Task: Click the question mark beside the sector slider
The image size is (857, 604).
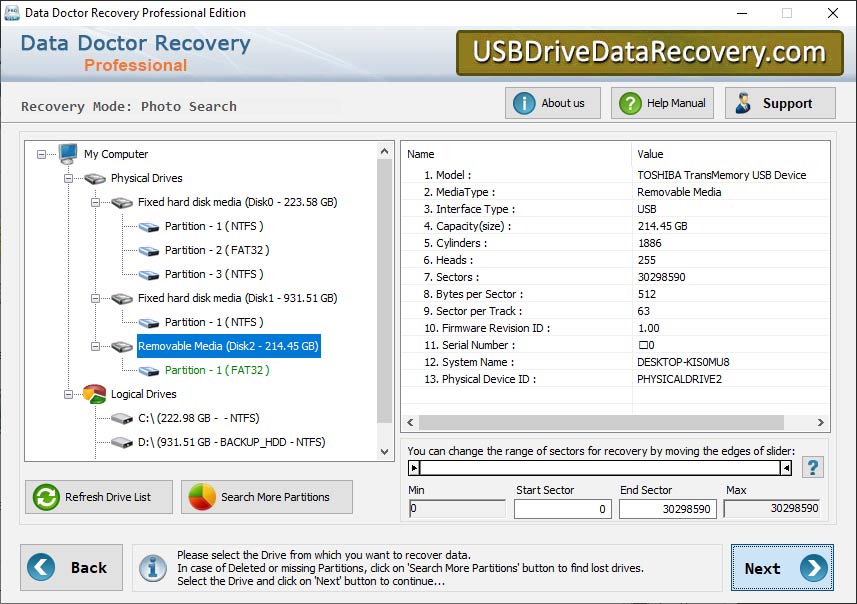Action: [812, 466]
